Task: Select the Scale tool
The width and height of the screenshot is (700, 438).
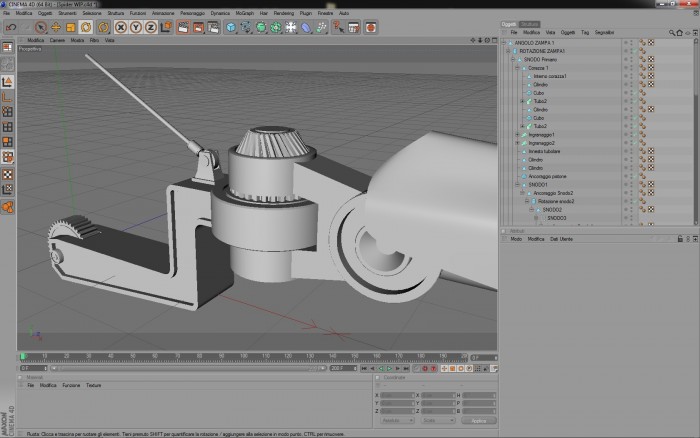Action: point(71,27)
